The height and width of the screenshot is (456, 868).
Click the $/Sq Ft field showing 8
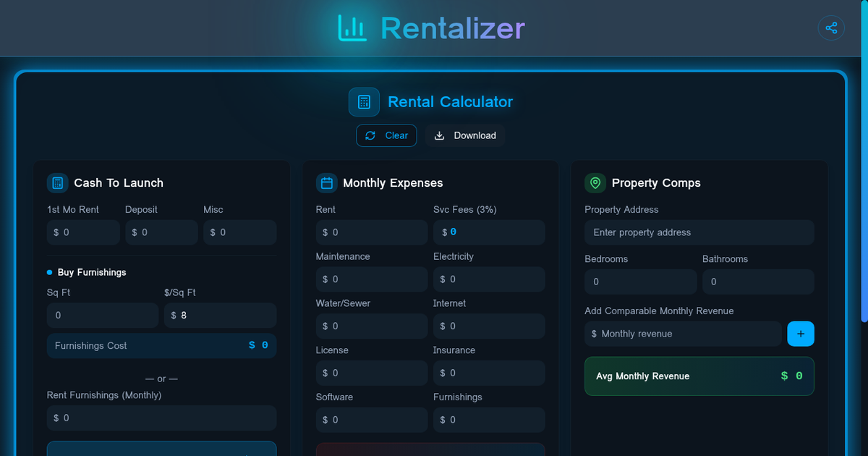(x=221, y=316)
